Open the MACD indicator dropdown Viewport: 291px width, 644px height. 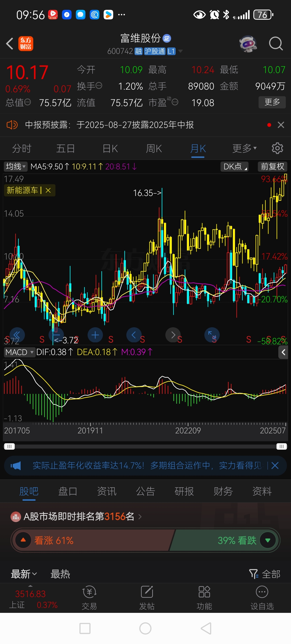click(x=19, y=352)
